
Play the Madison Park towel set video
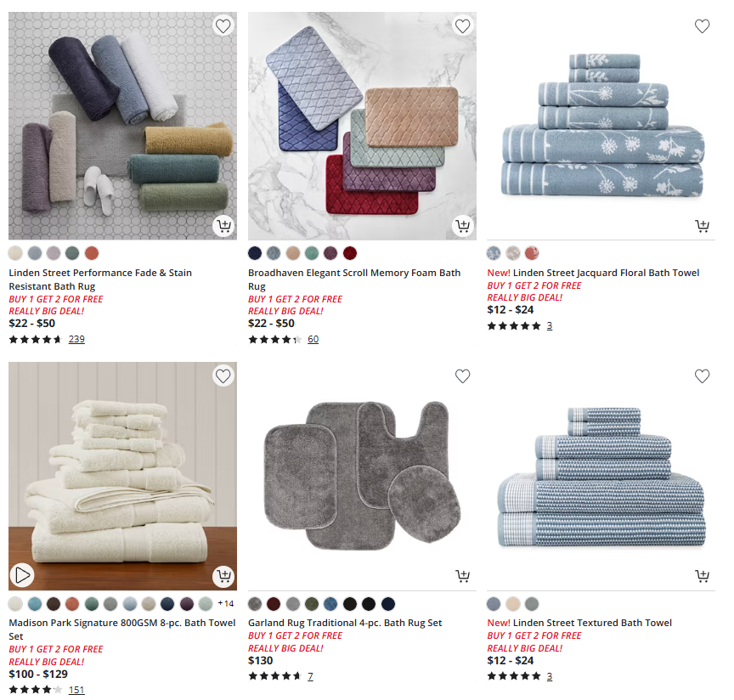click(x=22, y=575)
